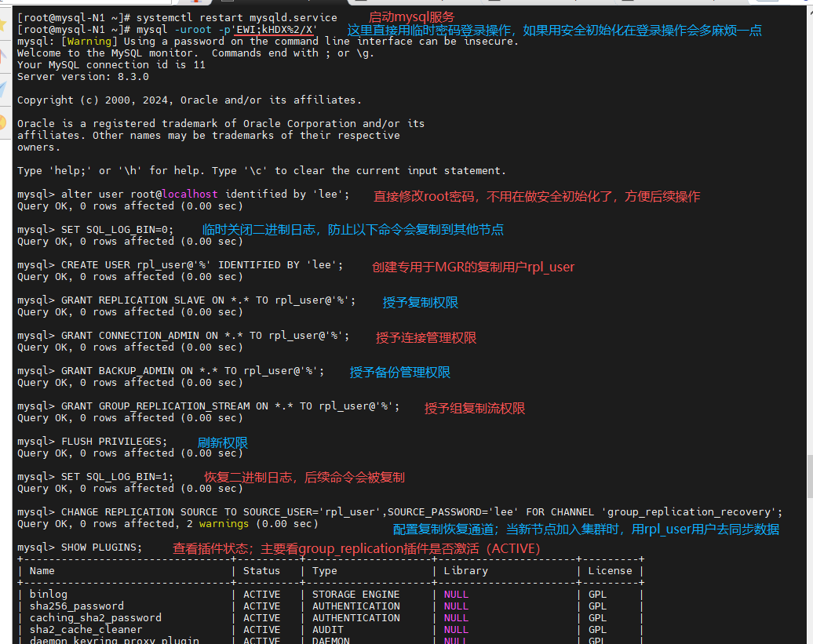813x644 pixels.
Task: Click the 'AUDIT' type cell
Action: point(328,630)
